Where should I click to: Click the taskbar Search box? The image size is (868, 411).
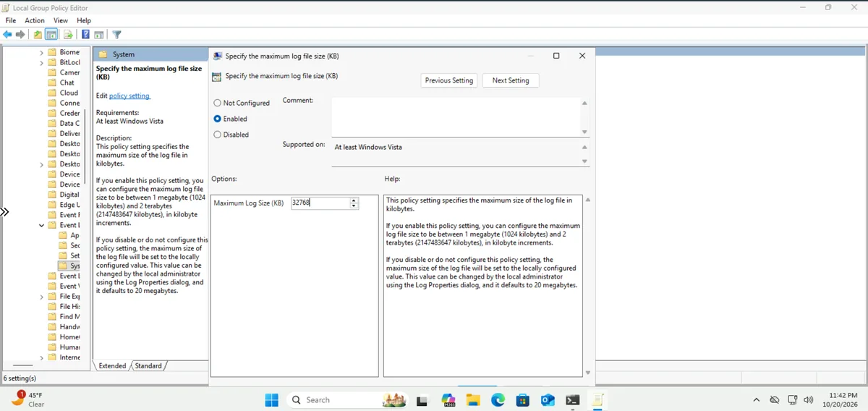click(346, 399)
